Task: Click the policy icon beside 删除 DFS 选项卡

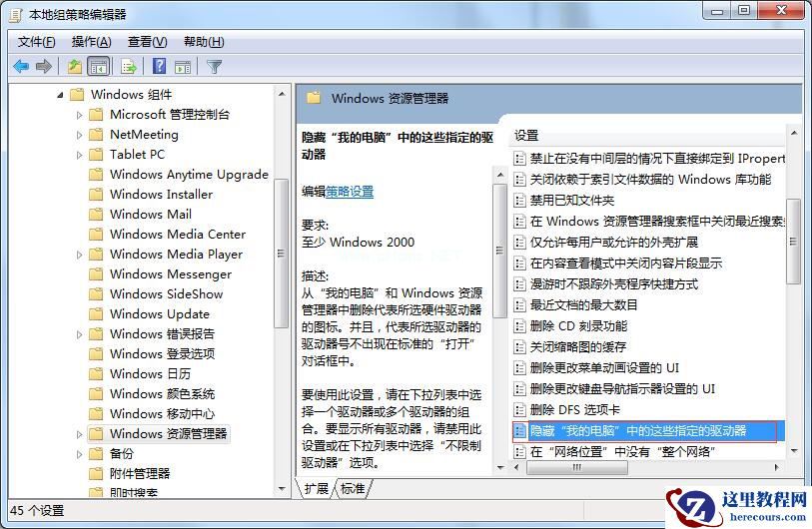Action: 519,410
